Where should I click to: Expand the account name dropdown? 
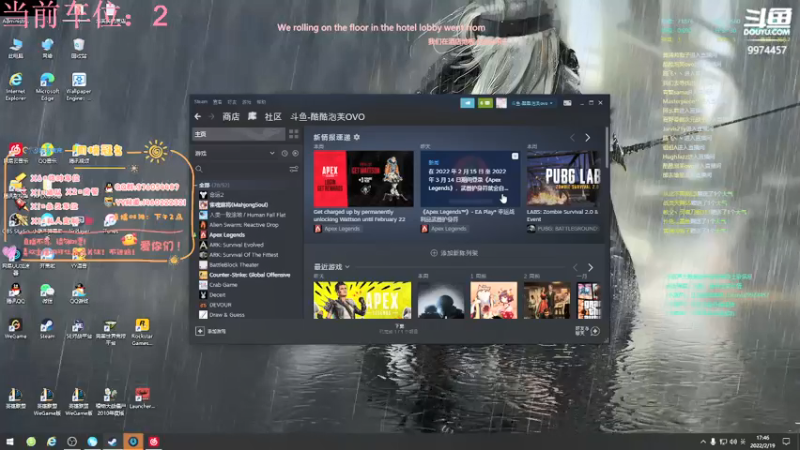point(532,103)
